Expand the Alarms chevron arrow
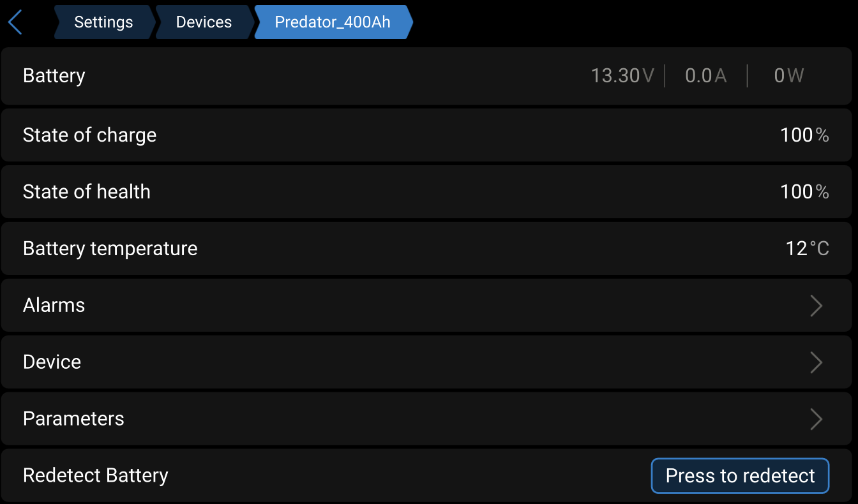 point(816,306)
